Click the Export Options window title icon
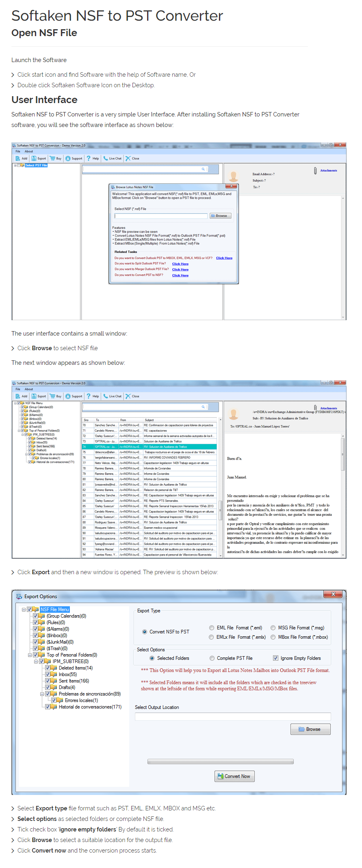This screenshot has height=868, width=362. tap(19, 597)
